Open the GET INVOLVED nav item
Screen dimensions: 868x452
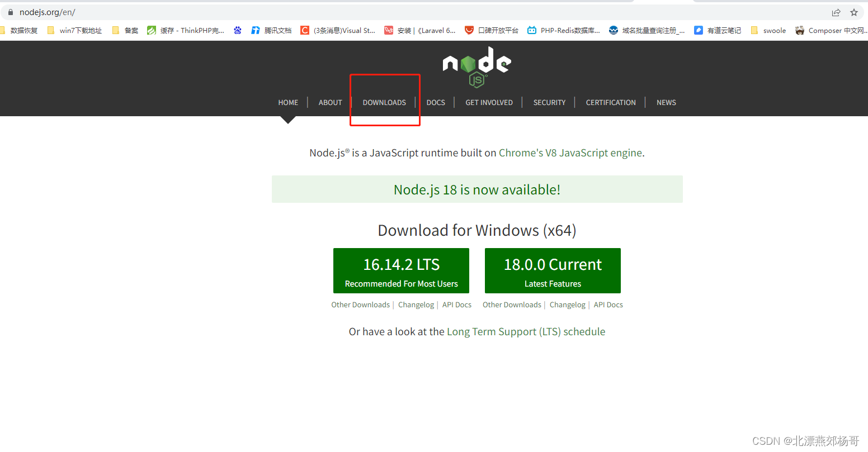pyautogui.click(x=489, y=103)
